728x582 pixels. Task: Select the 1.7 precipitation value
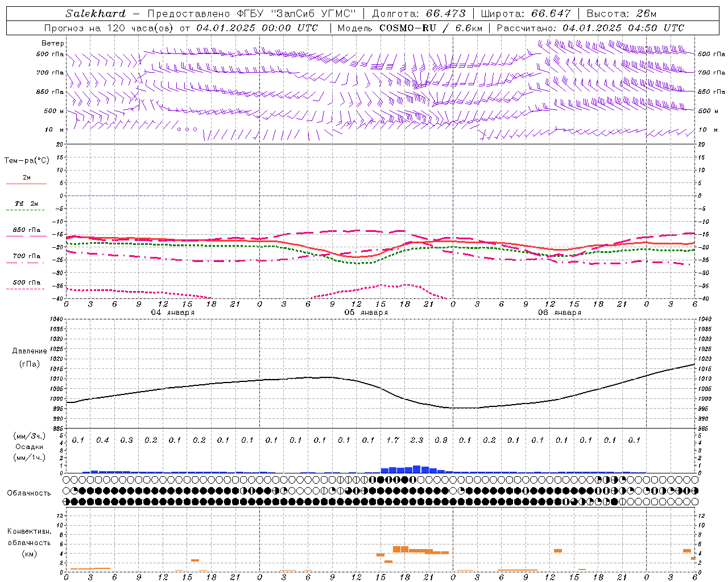(x=392, y=440)
